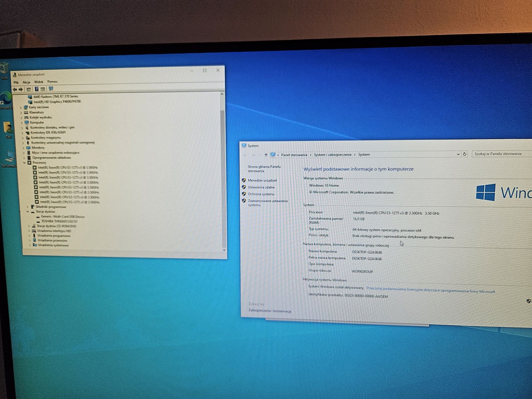Image resolution: width=532 pixels, height=399 pixels.
Task: Expand Składniki programowe node
Action: point(27,207)
